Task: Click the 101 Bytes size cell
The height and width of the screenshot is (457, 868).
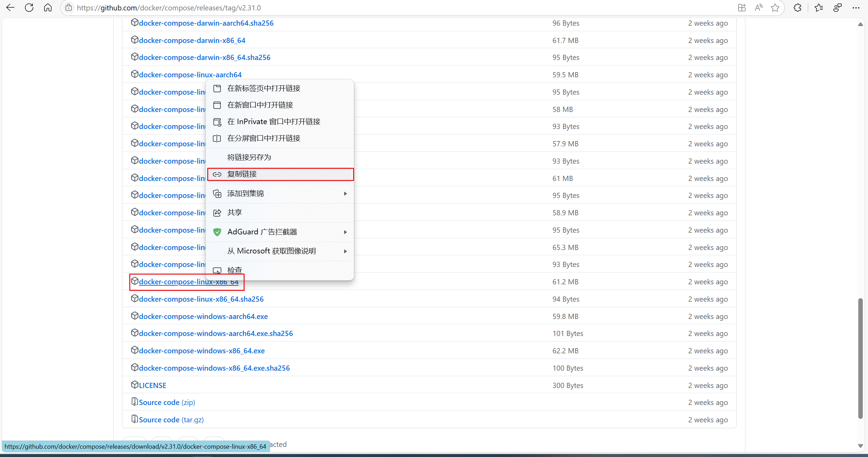Action: [568, 333]
